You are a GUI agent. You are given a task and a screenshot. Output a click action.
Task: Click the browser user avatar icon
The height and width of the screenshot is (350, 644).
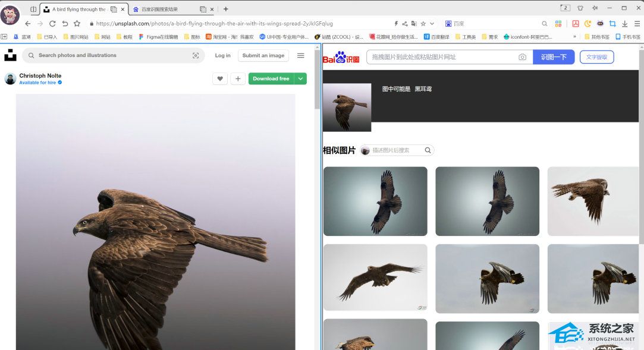coord(10,15)
